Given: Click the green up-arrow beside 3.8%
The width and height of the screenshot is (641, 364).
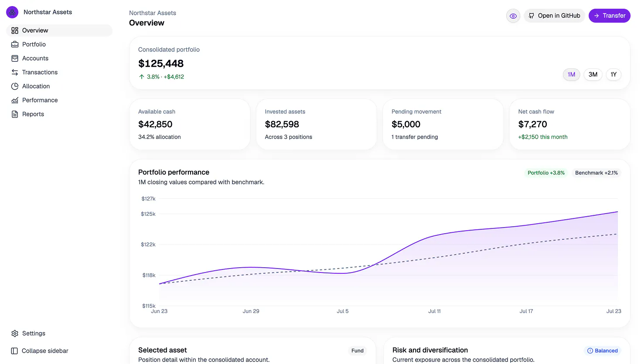Looking at the screenshot, I should tap(142, 77).
